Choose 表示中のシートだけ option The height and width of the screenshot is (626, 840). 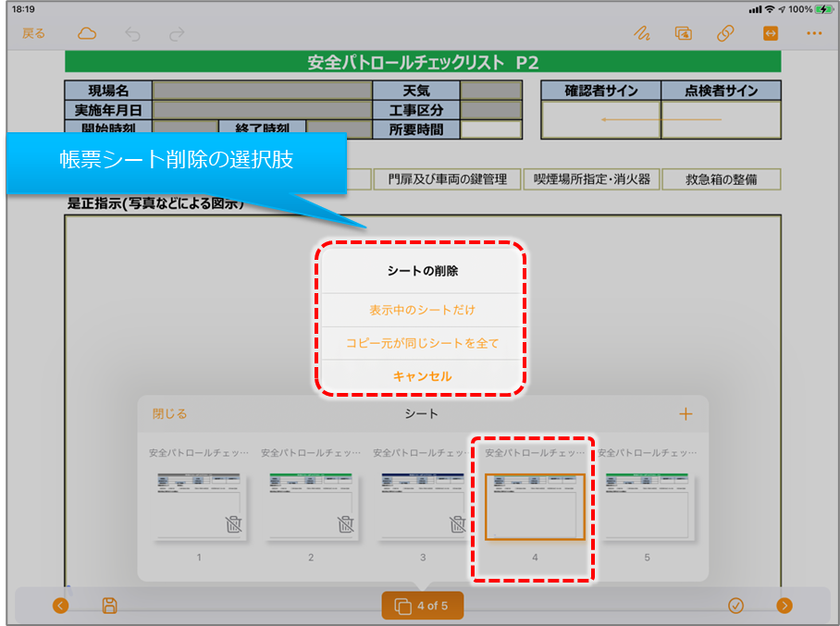pyautogui.click(x=422, y=310)
